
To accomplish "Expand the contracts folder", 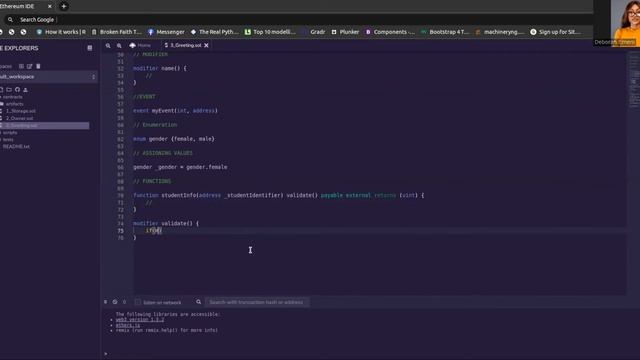I will click(12, 97).
